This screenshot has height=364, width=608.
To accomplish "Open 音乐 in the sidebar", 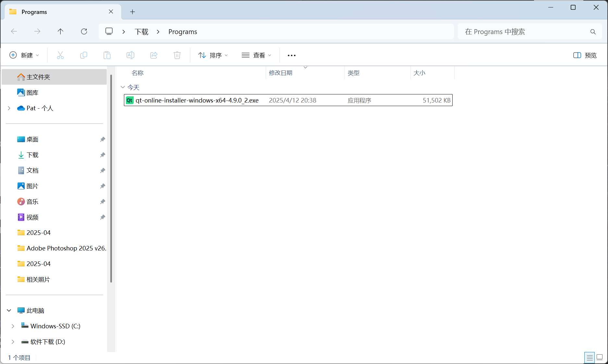I will click(32, 201).
